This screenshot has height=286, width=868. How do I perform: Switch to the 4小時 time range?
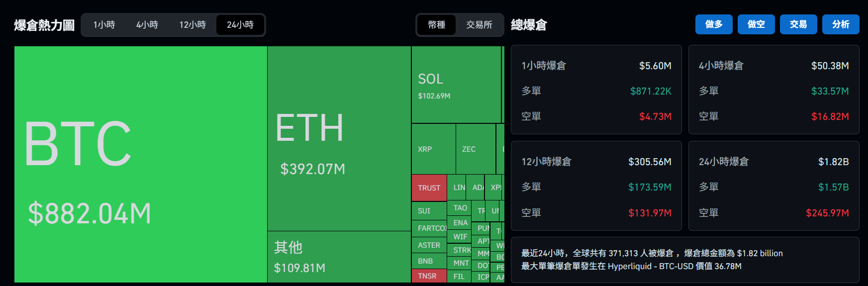[147, 25]
